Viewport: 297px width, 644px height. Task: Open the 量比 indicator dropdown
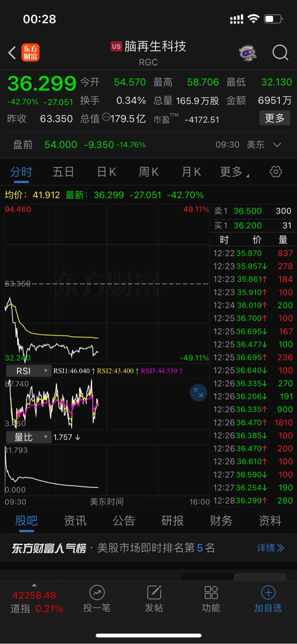tap(29, 437)
